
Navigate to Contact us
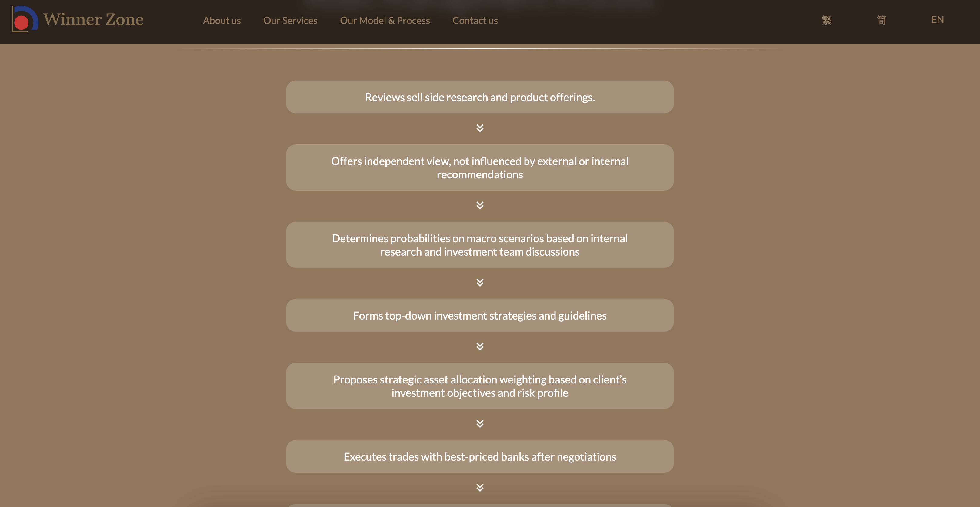coord(475,21)
